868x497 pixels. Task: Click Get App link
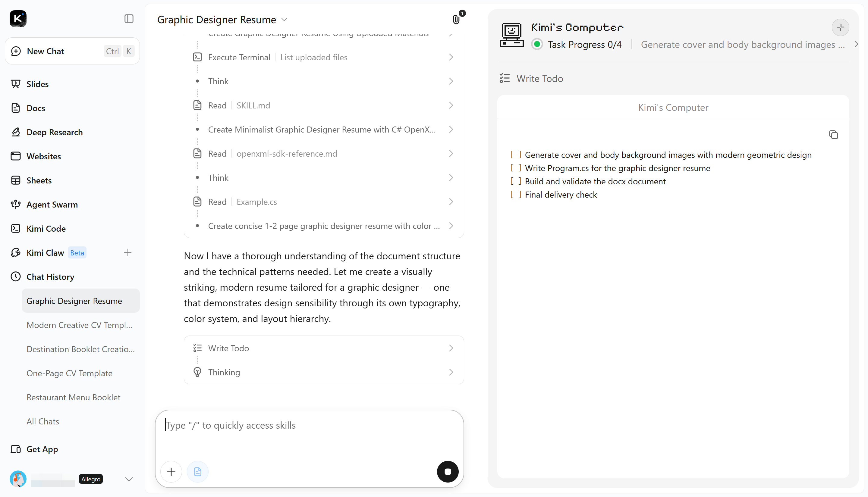tap(72, 449)
